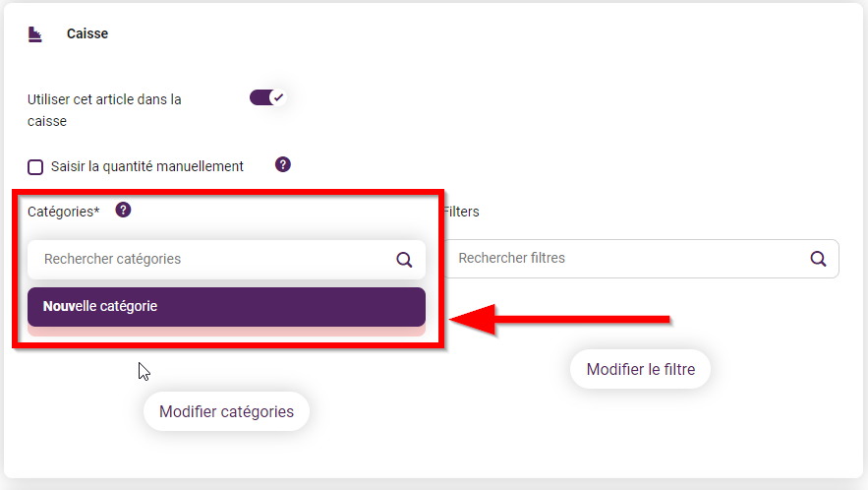Viewport: 868px width, 490px height.
Task: Disable the use-in-caisse toggle switch
Action: point(267,97)
